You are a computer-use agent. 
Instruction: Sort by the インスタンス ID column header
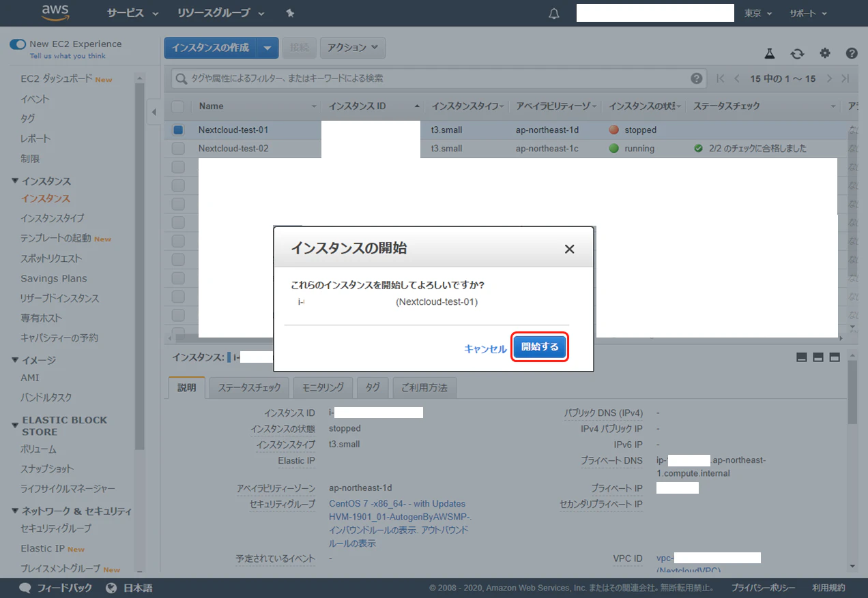point(374,106)
